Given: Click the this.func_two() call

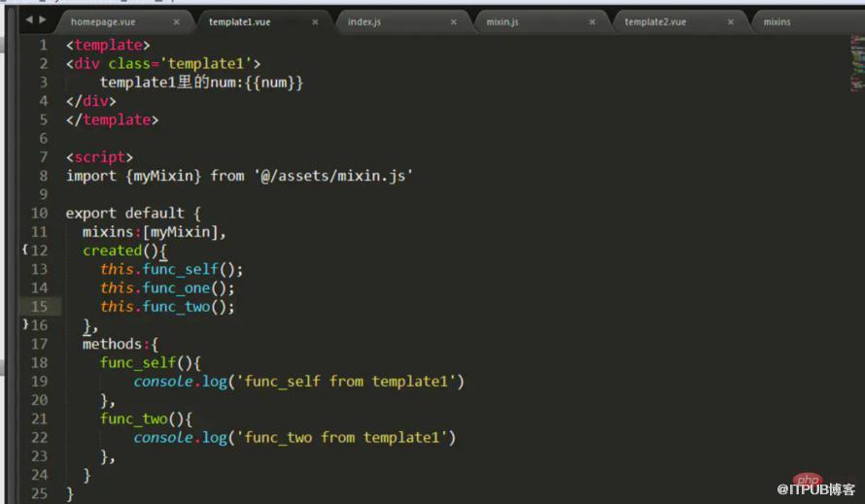Looking at the screenshot, I should coord(167,307).
